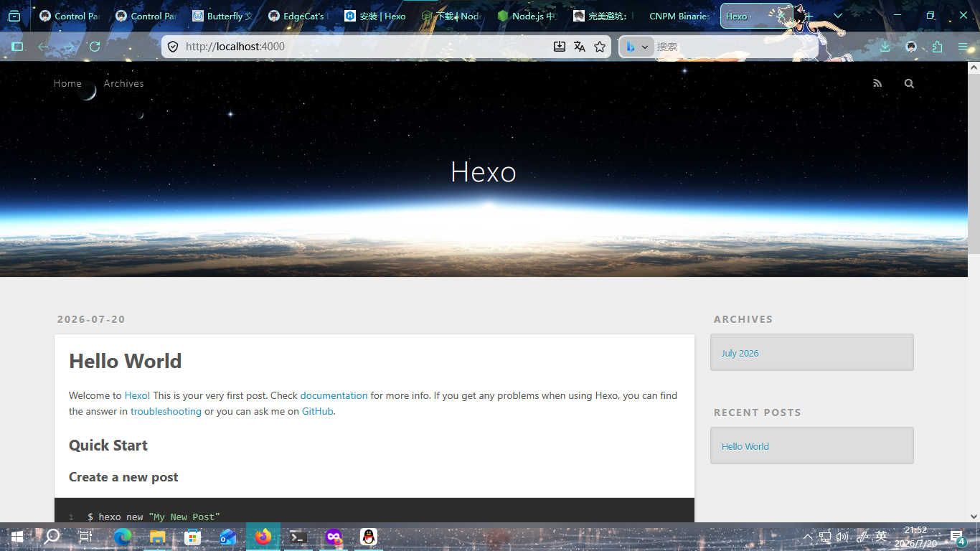The height and width of the screenshot is (551, 980).
Task: Click the localhost address bar
Action: [x=366, y=47]
